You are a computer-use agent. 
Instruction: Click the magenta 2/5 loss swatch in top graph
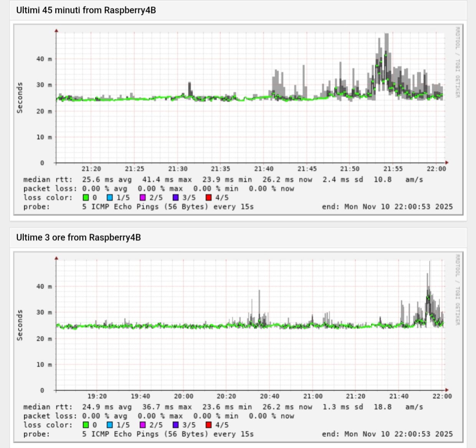143,198
